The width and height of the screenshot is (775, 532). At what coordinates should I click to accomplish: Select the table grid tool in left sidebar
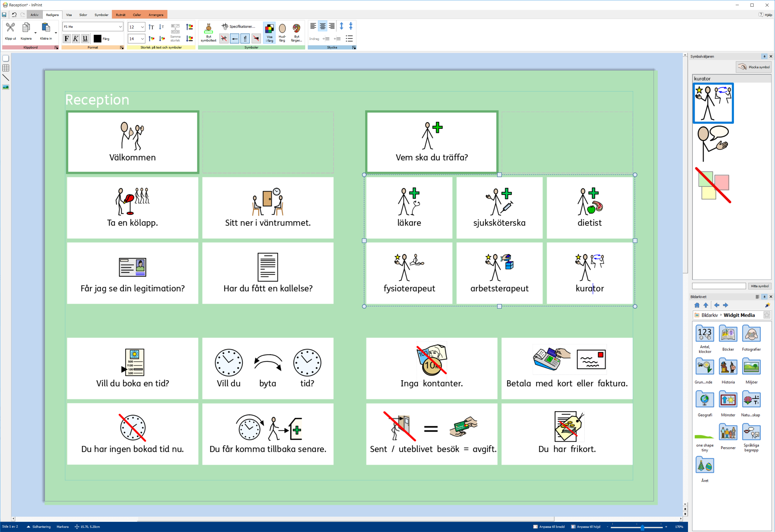pos(6,68)
